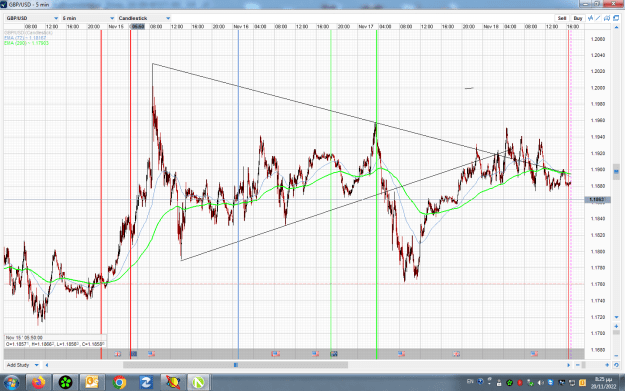The image size is (625, 391).
Task: Click the time scroll left arrow
Action: 47,365
